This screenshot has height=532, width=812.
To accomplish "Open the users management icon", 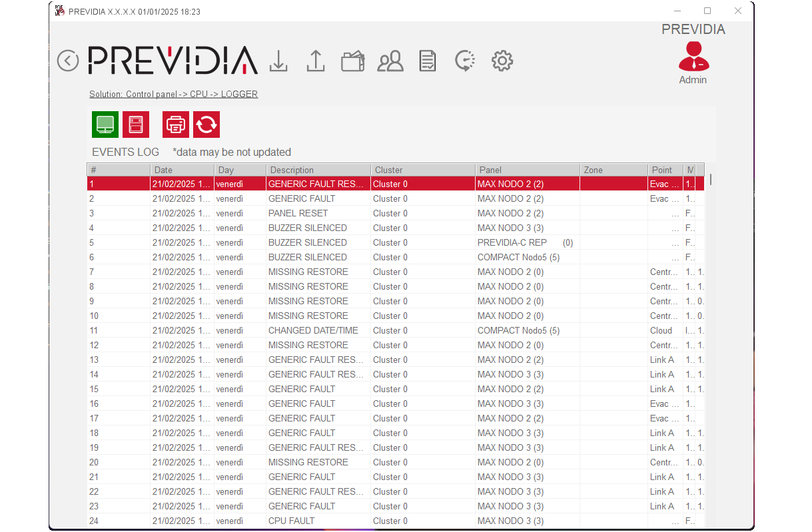I will tap(390, 61).
